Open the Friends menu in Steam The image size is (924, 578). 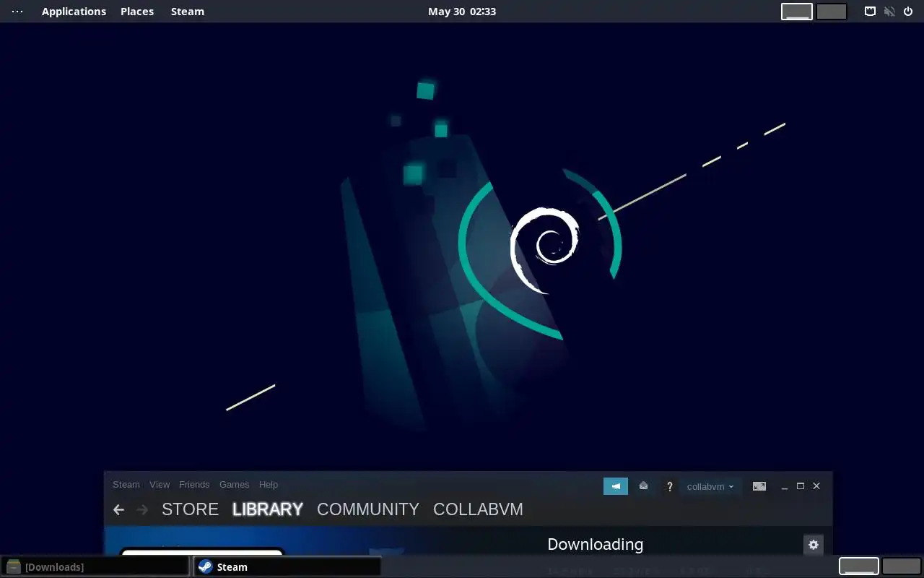pyautogui.click(x=194, y=485)
